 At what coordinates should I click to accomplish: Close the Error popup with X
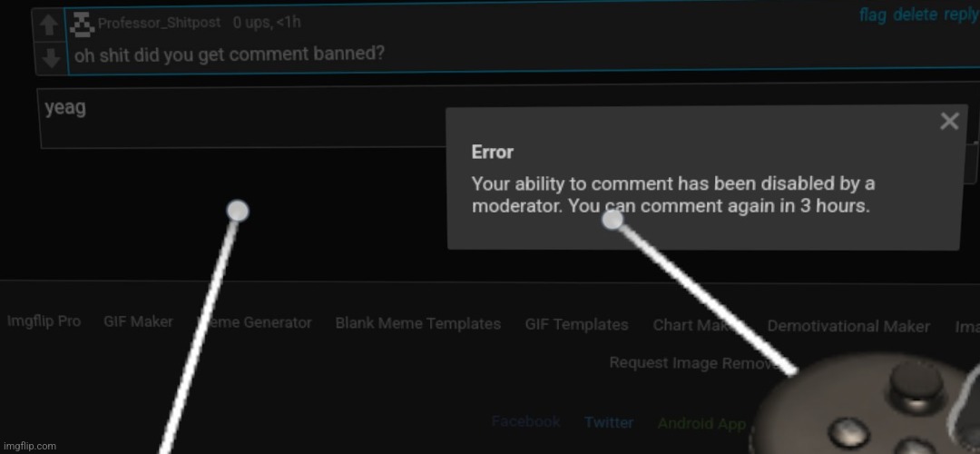(949, 121)
